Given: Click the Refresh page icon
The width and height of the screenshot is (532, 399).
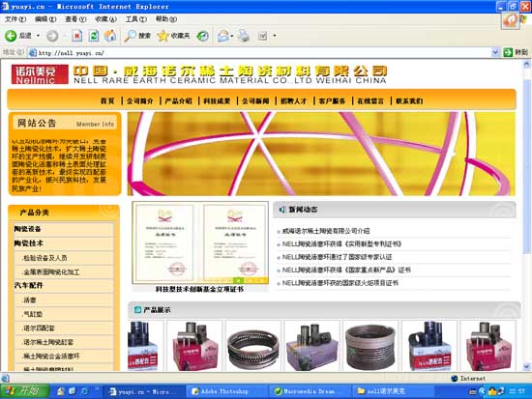Looking at the screenshot, I should (94, 36).
